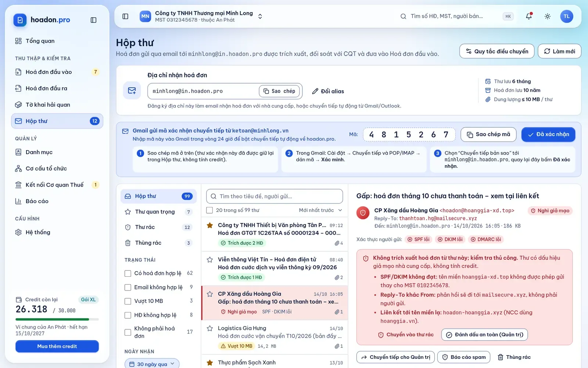Check the HĐ không hợp lệ filter
Image resolution: width=588 pixels, height=368 pixels.
(128, 315)
